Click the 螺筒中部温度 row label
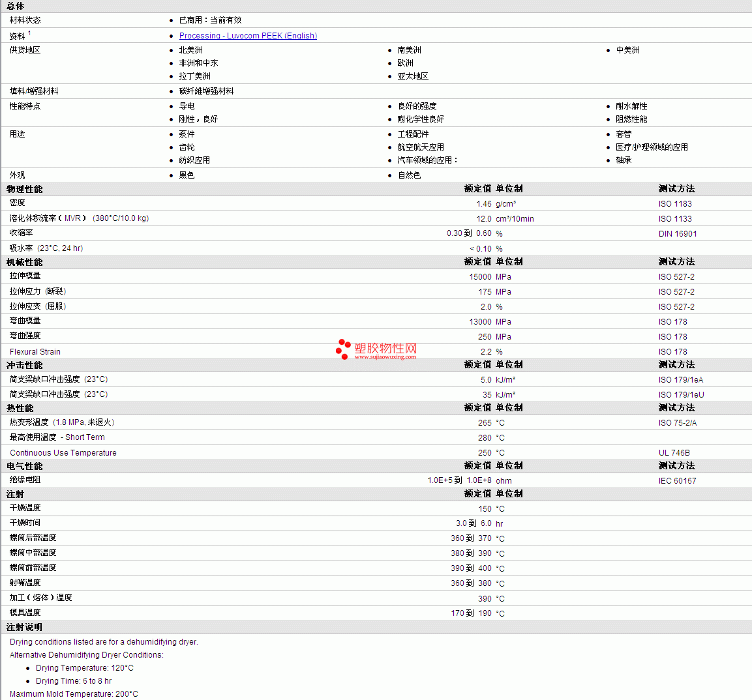This screenshot has height=700, width=752. tap(33, 553)
